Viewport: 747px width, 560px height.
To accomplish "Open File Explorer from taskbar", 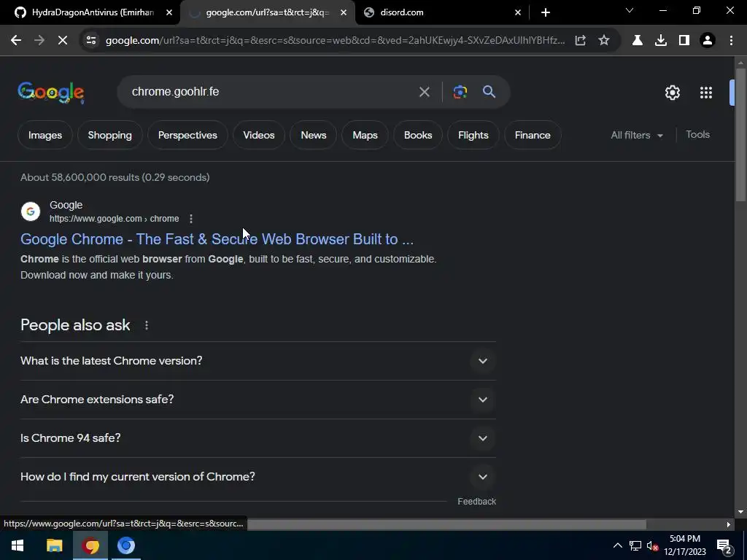I will click(54, 545).
